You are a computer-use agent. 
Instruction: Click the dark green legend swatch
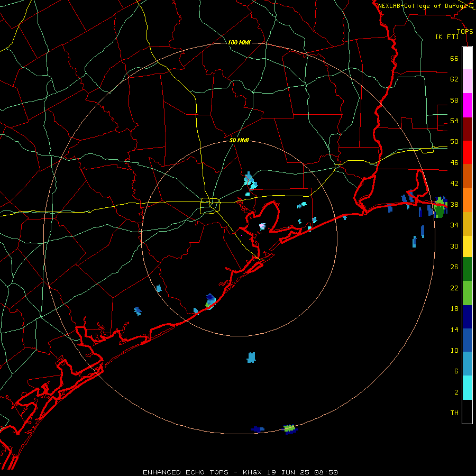[467, 269]
